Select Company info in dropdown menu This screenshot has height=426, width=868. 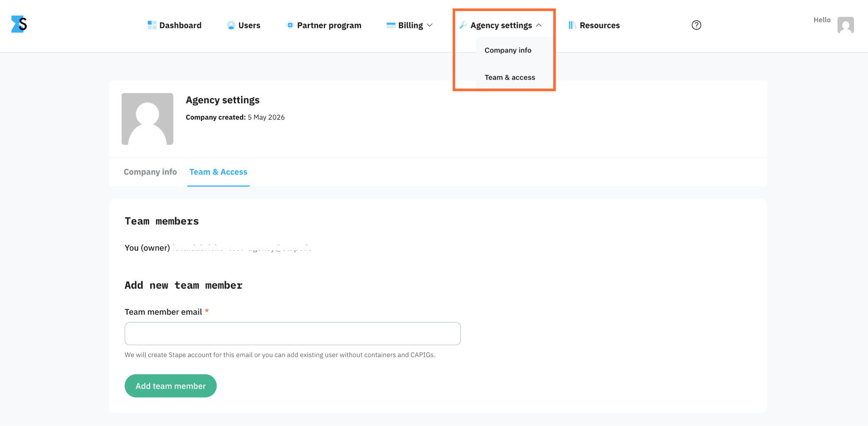[508, 50]
